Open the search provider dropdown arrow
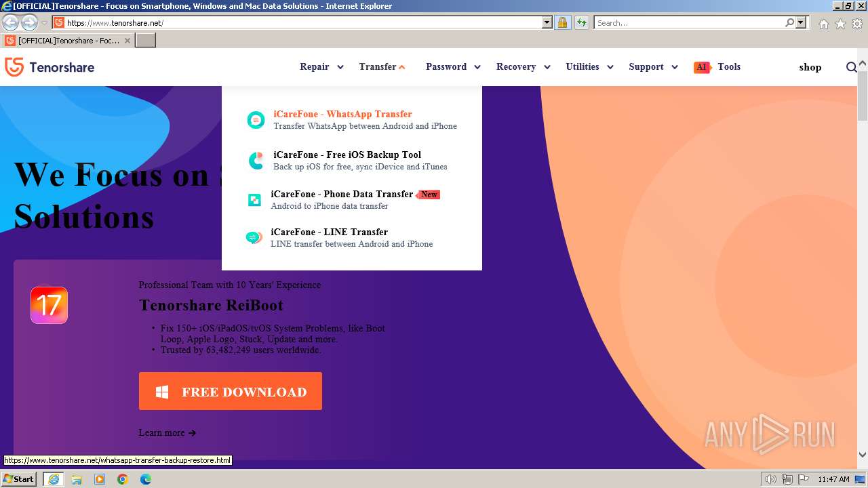Viewport: 868px width, 488px height. [801, 22]
